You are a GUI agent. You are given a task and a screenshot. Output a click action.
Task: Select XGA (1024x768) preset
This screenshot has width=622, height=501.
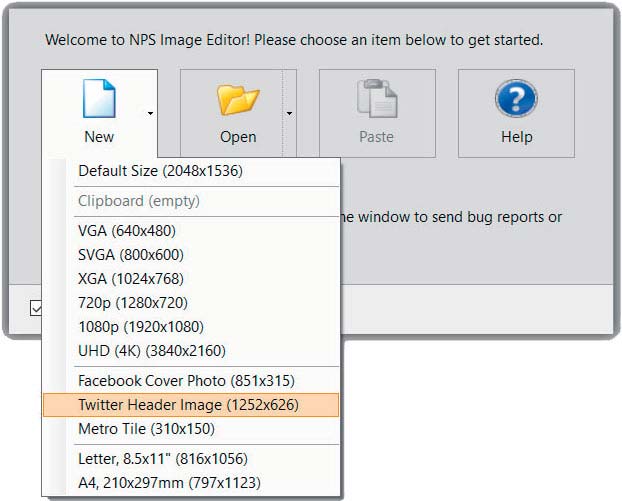(x=191, y=278)
